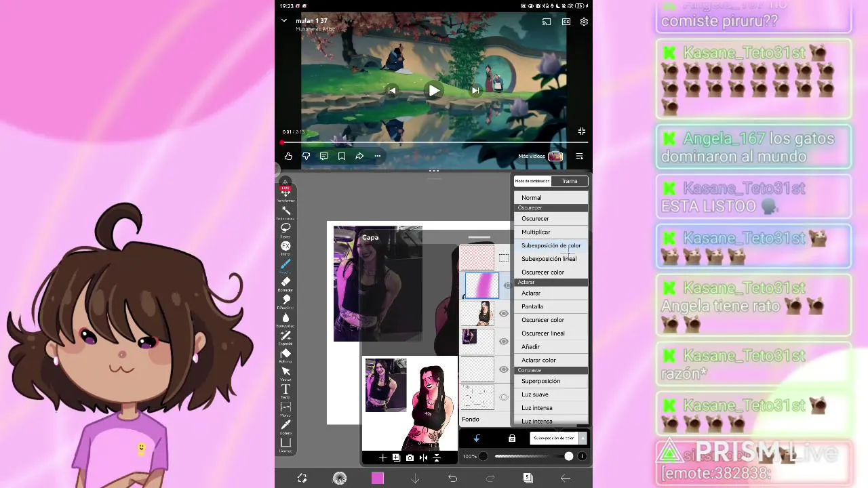Choose the Oscurecer lineal blend mode

[551, 333]
